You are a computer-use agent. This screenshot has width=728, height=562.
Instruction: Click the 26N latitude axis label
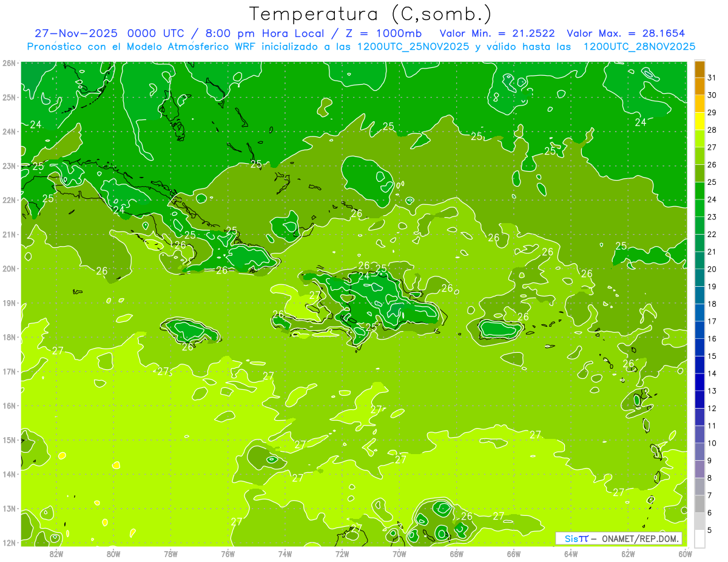9,63
